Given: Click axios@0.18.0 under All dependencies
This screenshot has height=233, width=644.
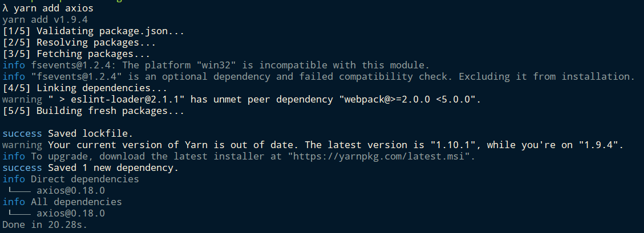Looking at the screenshot, I should pyautogui.click(x=71, y=213).
